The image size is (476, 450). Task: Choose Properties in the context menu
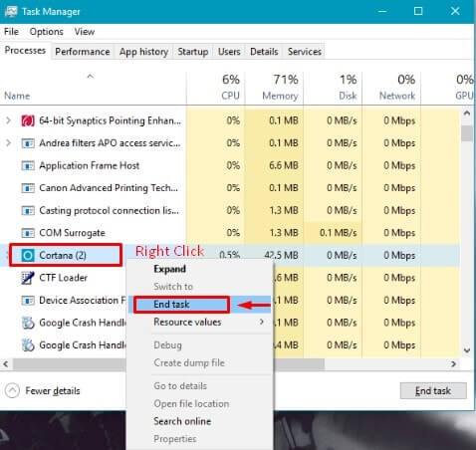click(x=199, y=439)
